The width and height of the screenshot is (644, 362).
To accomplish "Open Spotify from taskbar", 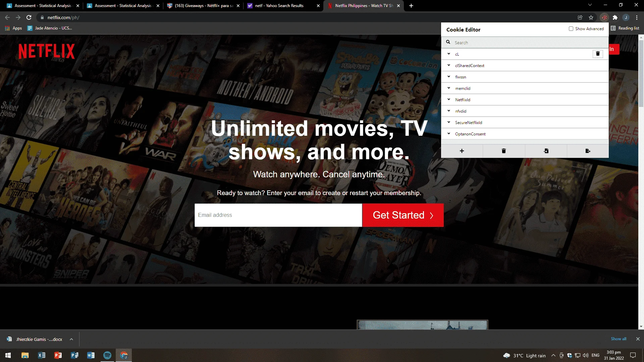I will (x=107, y=355).
